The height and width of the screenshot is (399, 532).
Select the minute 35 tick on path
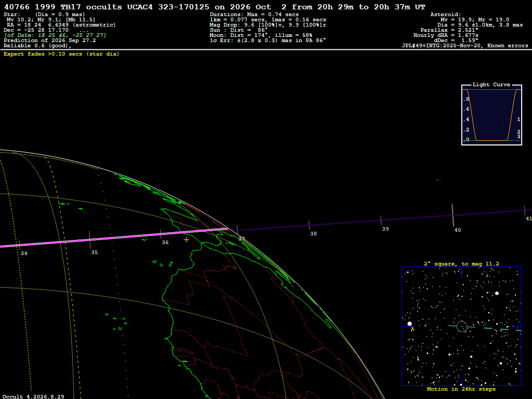(90, 240)
